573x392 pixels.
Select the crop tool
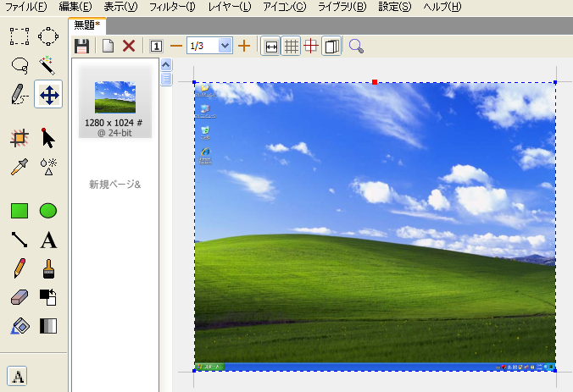(x=19, y=138)
